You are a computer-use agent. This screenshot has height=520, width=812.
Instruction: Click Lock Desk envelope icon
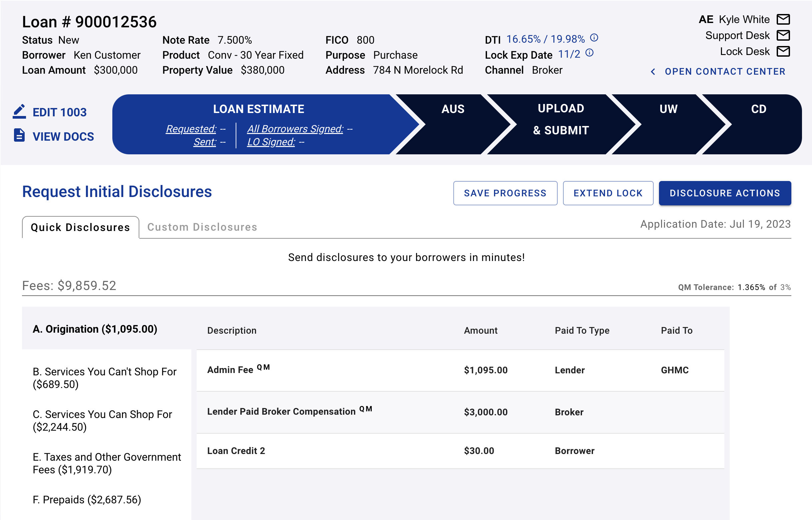(783, 51)
